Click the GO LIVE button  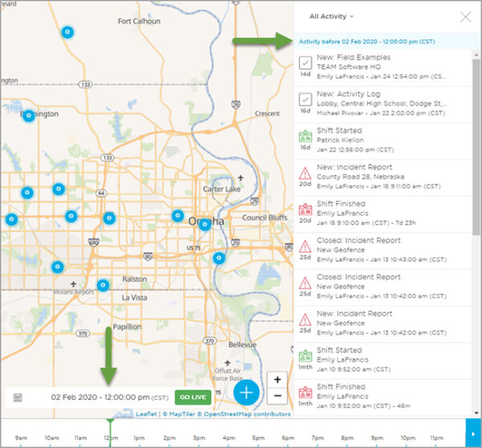(193, 397)
